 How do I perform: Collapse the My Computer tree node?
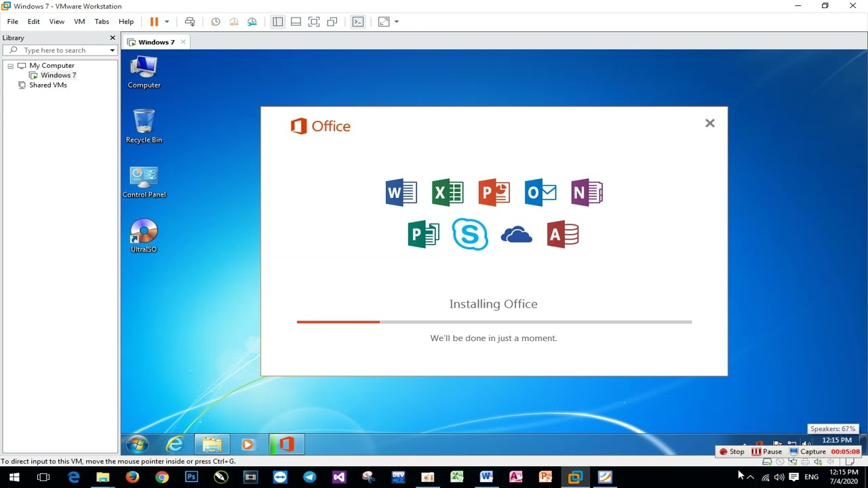point(11,66)
